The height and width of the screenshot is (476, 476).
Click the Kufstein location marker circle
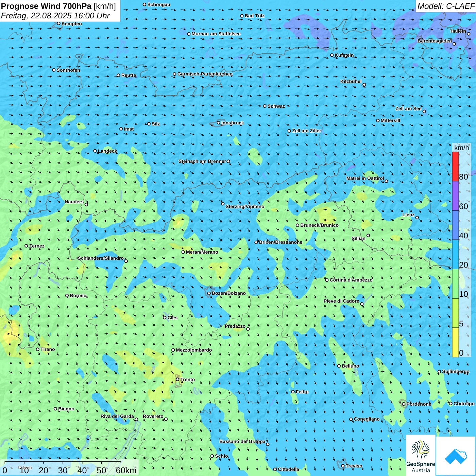pyautogui.click(x=332, y=55)
